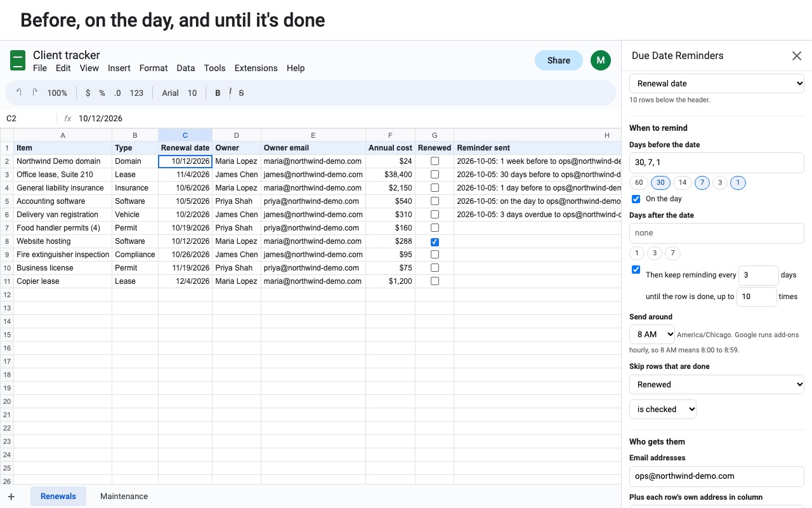Viewport: 812px width, 508px height.
Task: Open the 123 number format menu
Action: [x=136, y=93]
